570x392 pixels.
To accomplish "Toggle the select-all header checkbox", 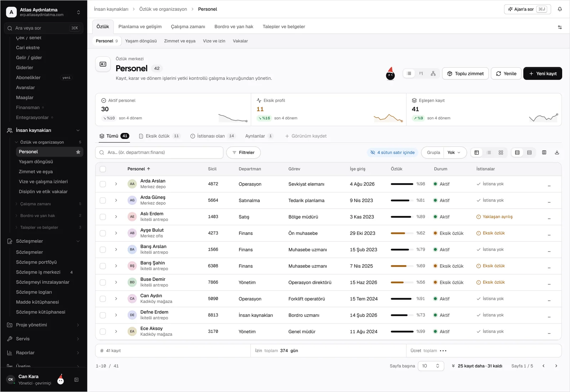I will pyautogui.click(x=103, y=169).
